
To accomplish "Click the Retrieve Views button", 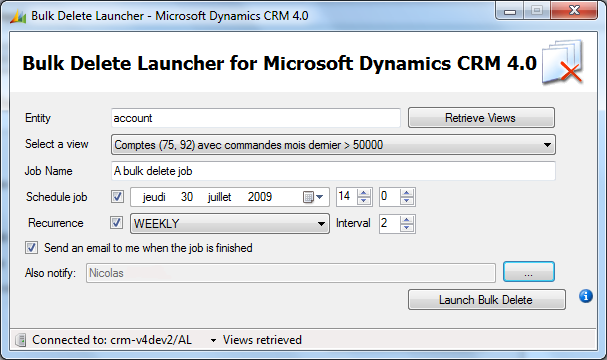I will tap(481, 118).
